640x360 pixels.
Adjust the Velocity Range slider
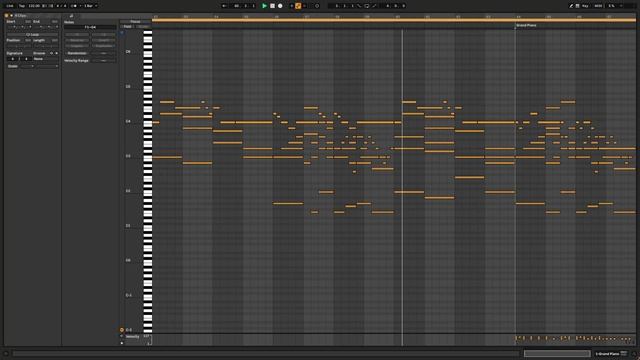tap(104, 60)
